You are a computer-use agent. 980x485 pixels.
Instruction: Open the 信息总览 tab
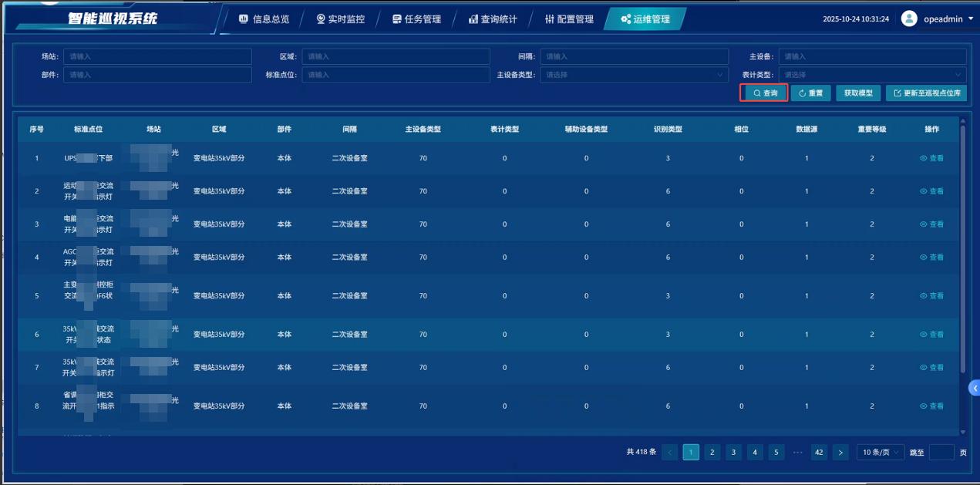pyautogui.click(x=264, y=19)
